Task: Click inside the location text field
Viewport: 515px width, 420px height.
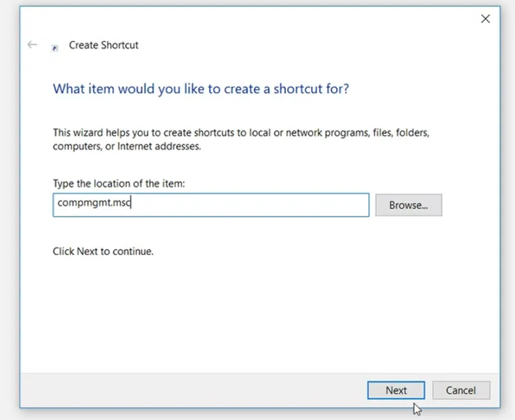Action: click(x=211, y=205)
